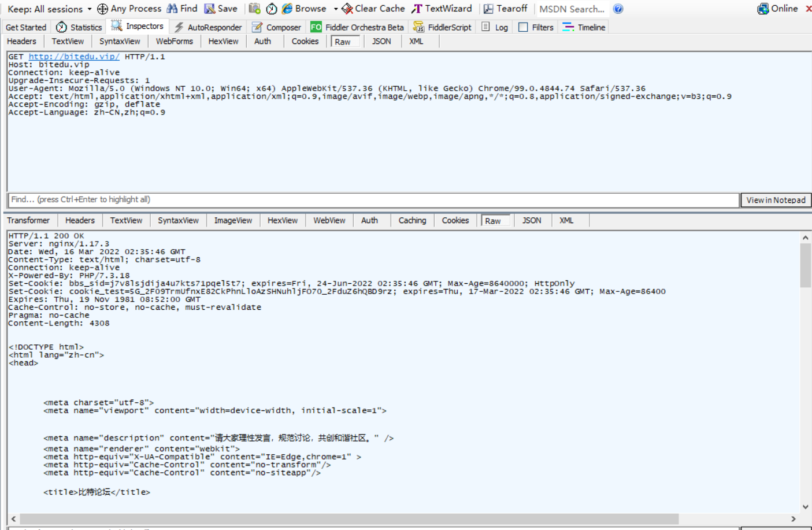Image resolution: width=812 pixels, height=530 pixels.
Task: Click the timer stopwatch toolbar icon
Action: click(x=271, y=9)
